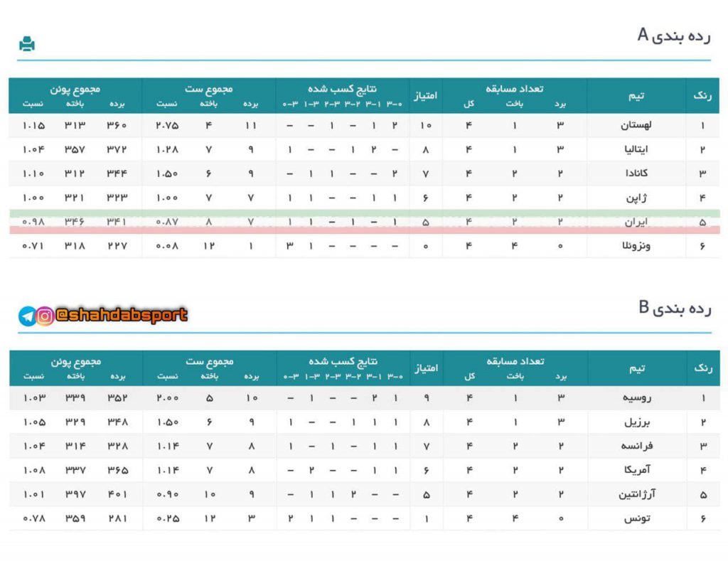Click امتیاز column header in group B table
The width and height of the screenshot is (728, 561).
[x=425, y=368]
